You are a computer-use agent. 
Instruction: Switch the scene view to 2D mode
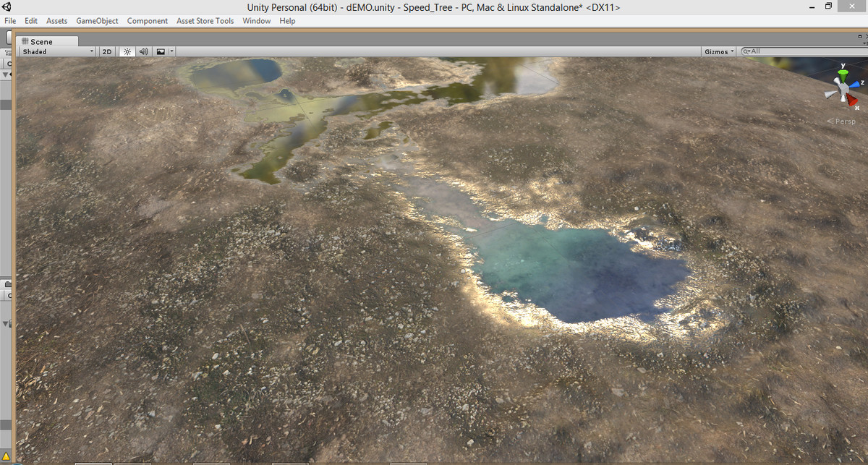pyautogui.click(x=107, y=52)
